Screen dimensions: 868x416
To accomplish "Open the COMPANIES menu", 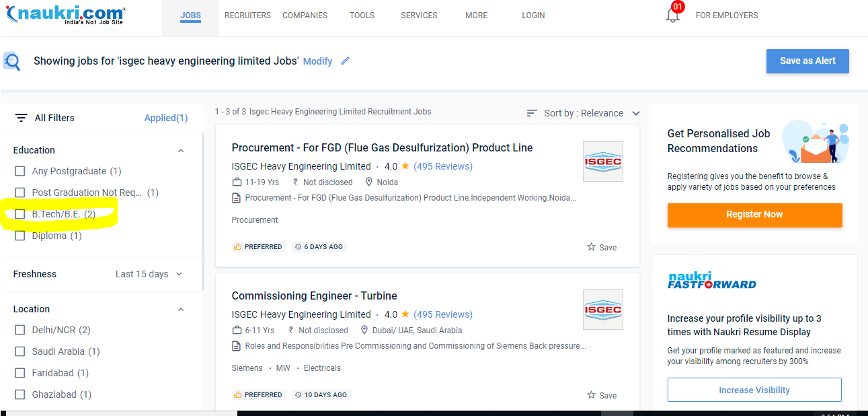I will pyautogui.click(x=305, y=15).
